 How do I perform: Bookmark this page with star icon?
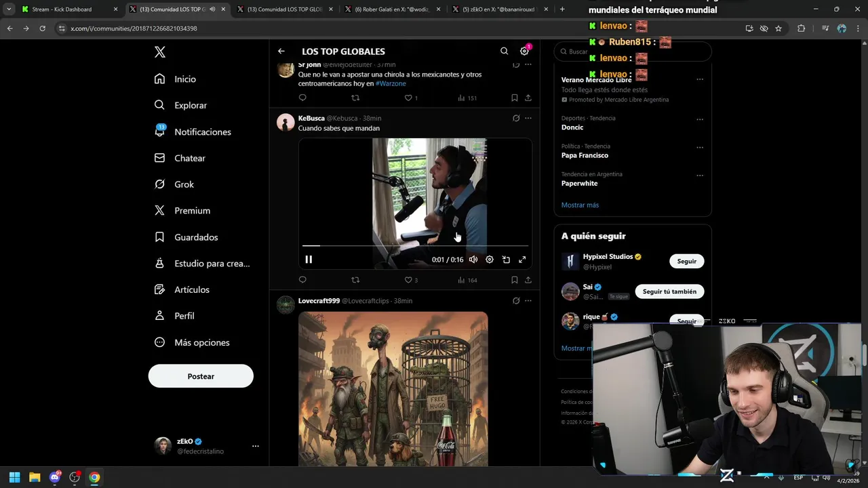point(778,28)
